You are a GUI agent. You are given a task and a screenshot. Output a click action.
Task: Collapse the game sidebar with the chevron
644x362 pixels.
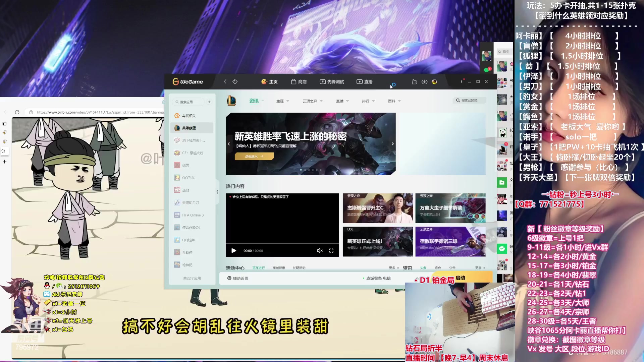[217, 192]
